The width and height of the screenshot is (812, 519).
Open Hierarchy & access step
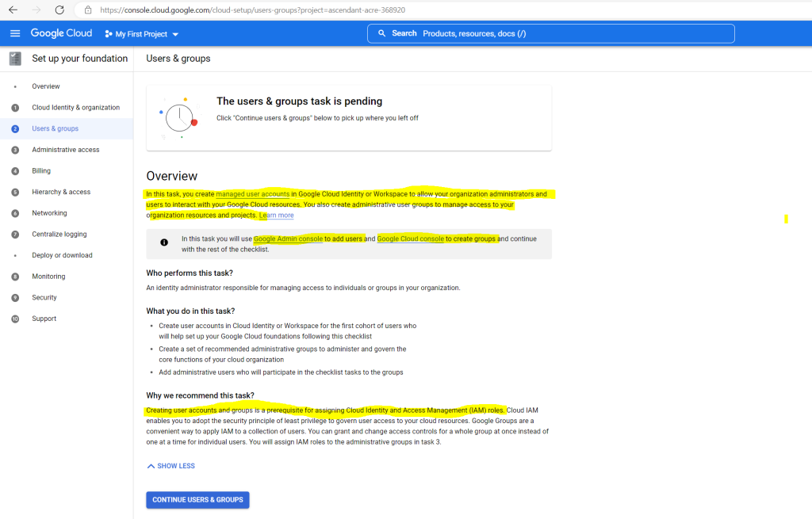[x=61, y=192]
